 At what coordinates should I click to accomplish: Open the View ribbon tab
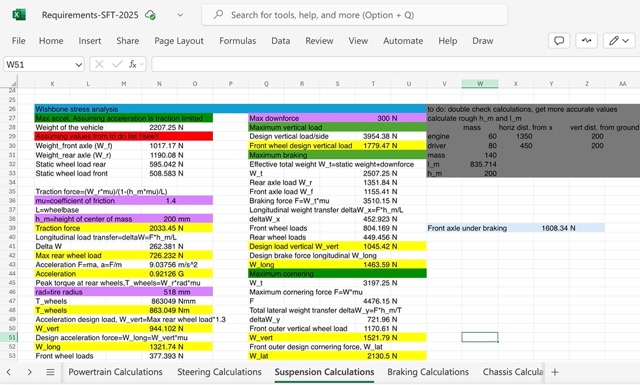[358, 41]
